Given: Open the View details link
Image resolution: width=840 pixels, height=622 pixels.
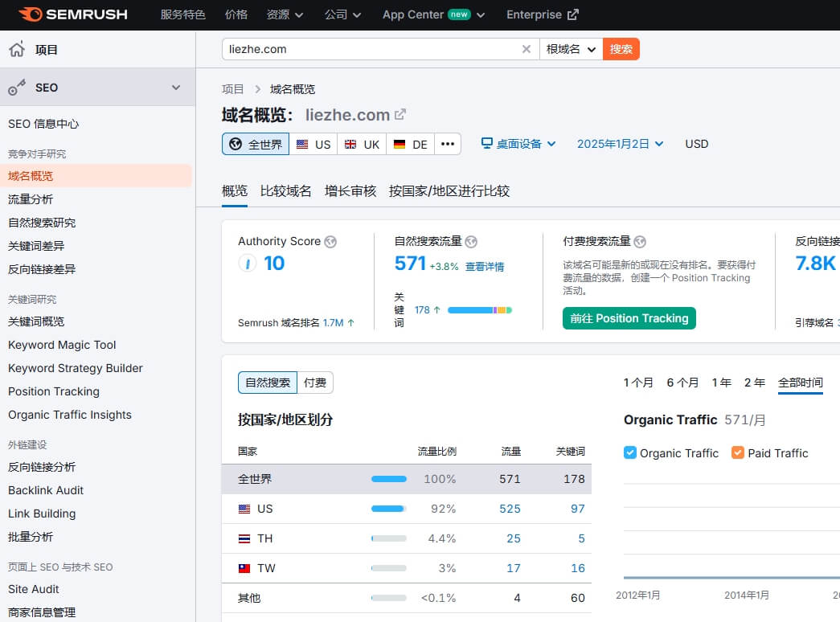Looking at the screenshot, I should tap(484, 267).
